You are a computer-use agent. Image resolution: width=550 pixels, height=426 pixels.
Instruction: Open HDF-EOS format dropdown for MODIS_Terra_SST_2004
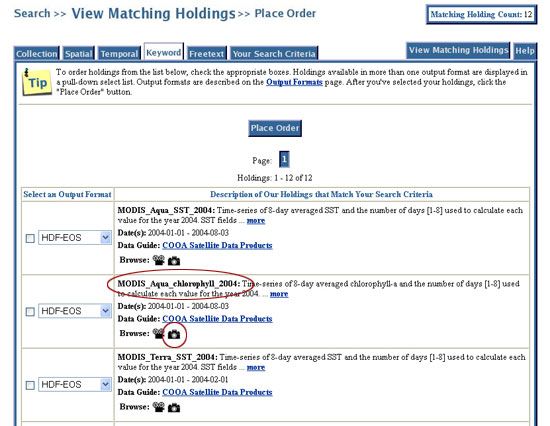(75, 385)
